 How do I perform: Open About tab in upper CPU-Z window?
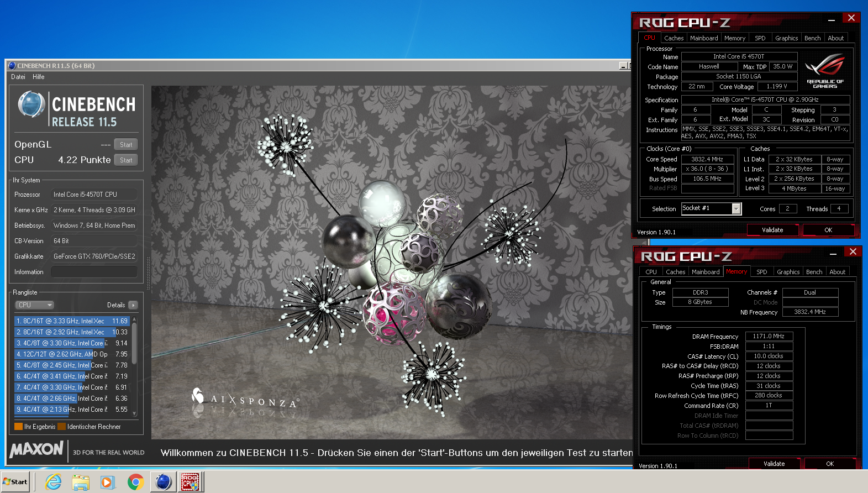point(835,38)
